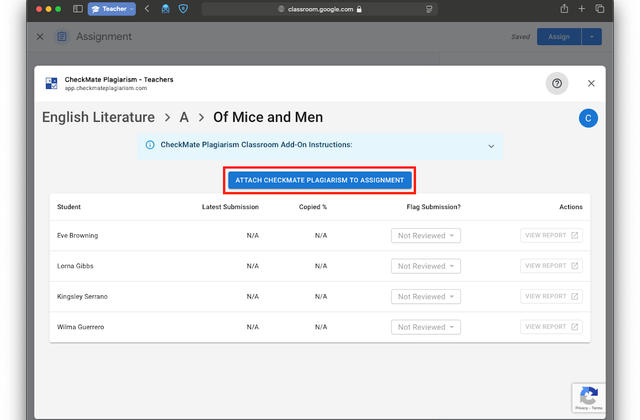This screenshot has height=420, width=640.
Task: Open the C user avatar
Action: [588, 118]
